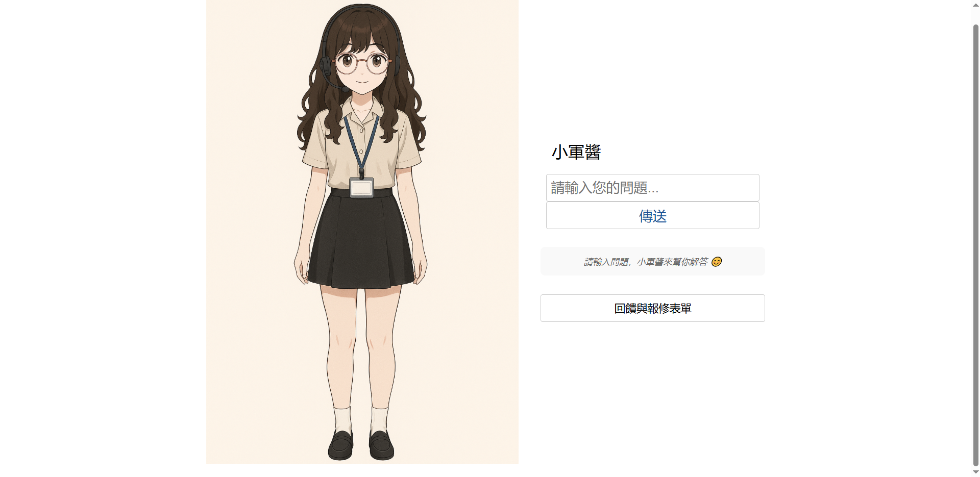980x477 pixels.
Task: Click the vertical scrollbar thumb
Action: 975,245
